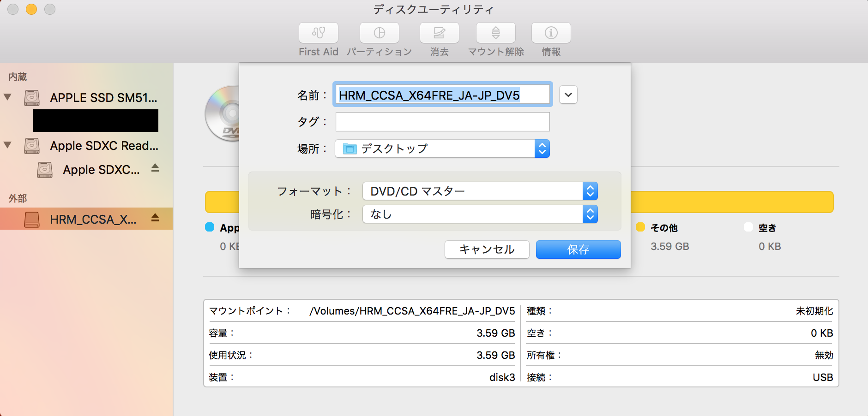The image size is (868, 416).
Task: Open the format DVD/CD master dropdown
Action: pyautogui.click(x=480, y=191)
